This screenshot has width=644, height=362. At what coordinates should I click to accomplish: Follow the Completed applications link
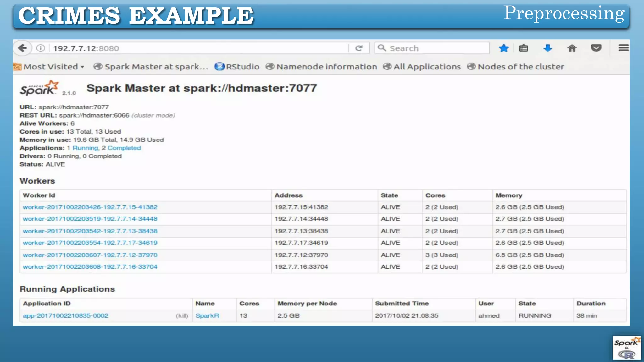(x=124, y=148)
